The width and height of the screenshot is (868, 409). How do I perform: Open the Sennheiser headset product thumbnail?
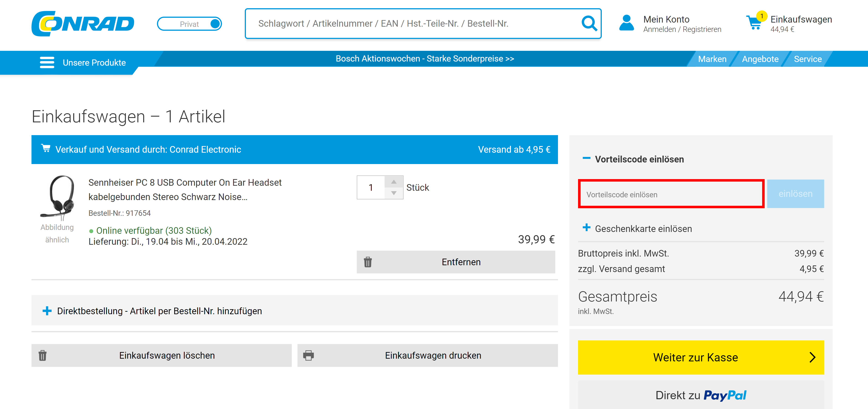coord(57,197)
